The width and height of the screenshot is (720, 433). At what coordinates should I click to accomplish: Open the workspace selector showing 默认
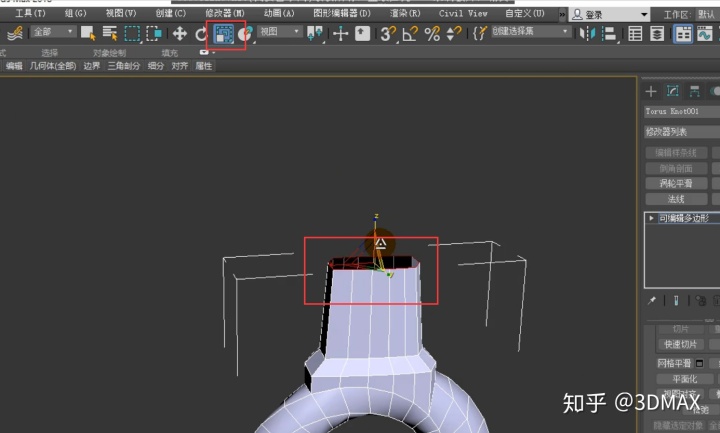coord(706,15)
